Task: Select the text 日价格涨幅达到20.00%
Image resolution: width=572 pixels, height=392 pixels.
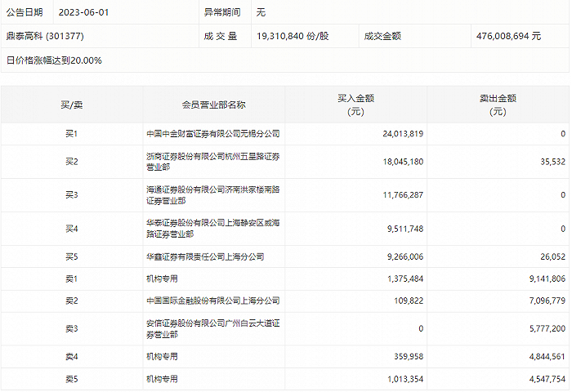Action: 54,60
